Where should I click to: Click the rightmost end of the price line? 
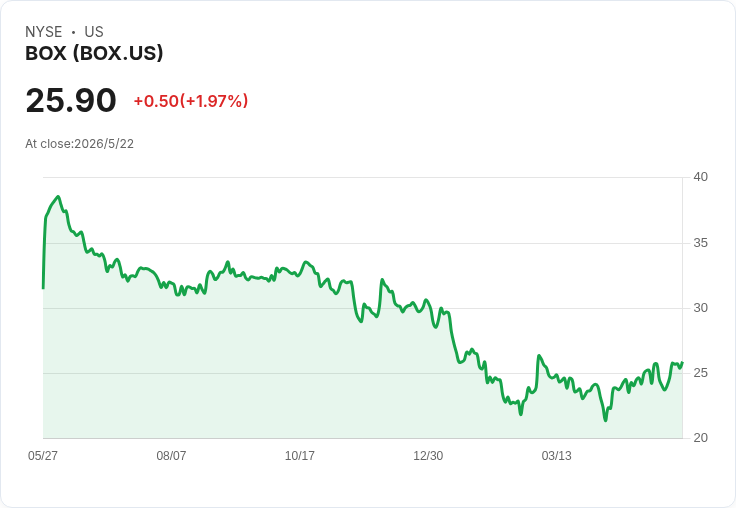682,362
